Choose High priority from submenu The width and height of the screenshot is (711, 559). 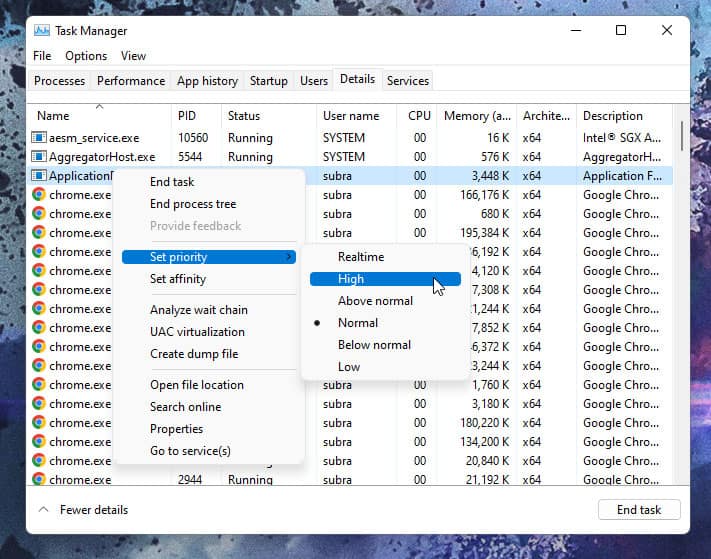[351, 279]
